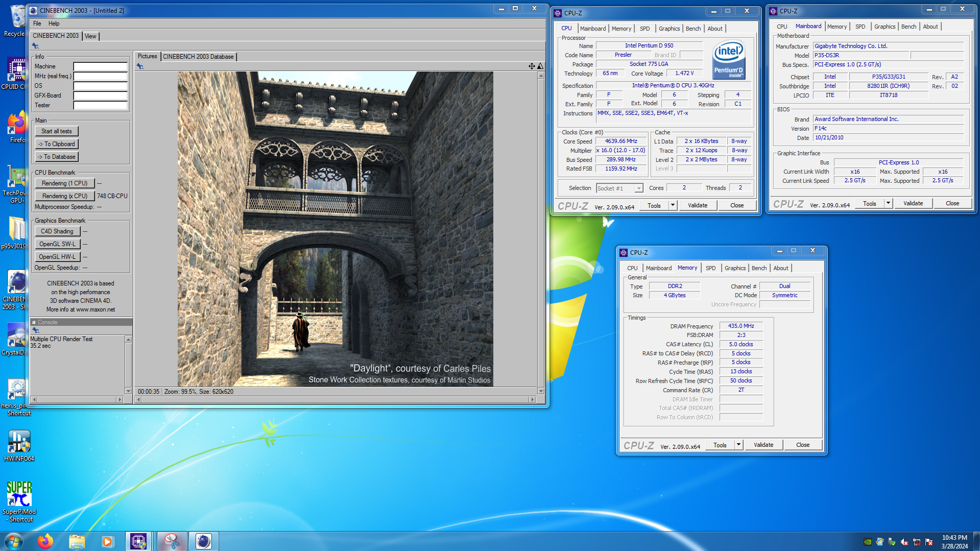
Task: Select the Firefox desktop shortcut
Action: [x=16, y=128]
